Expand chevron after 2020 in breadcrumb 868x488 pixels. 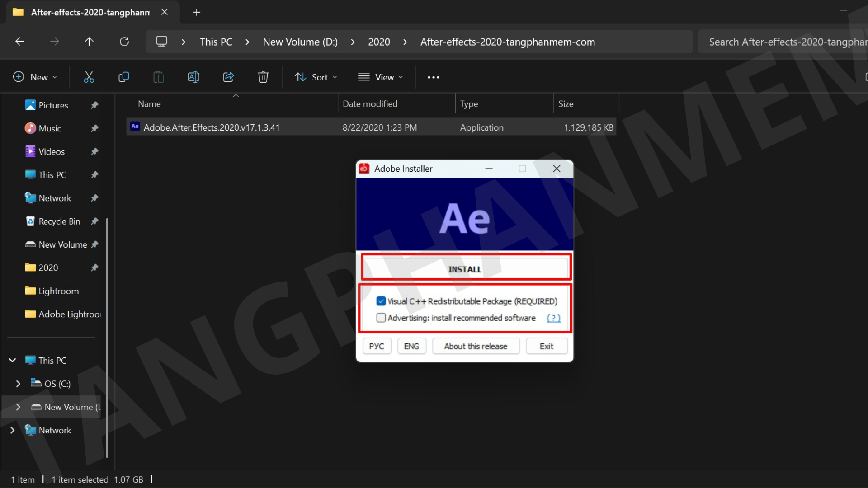pyautogui.click(x=405, y=42)
